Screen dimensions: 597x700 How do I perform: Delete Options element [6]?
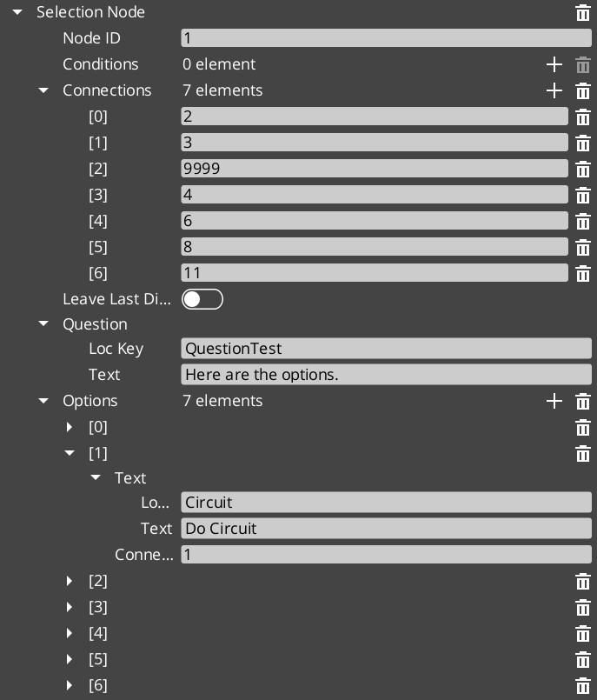tap(583, 685)
